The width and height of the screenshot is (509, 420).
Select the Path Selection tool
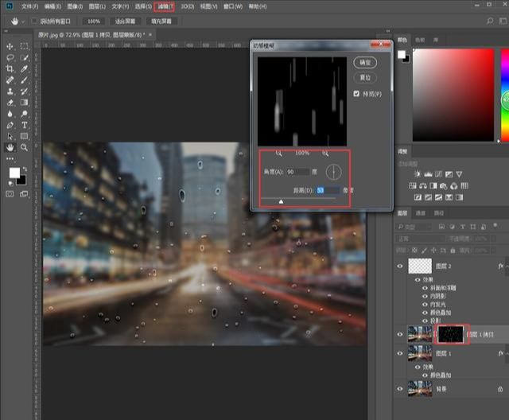pos(10,136)
